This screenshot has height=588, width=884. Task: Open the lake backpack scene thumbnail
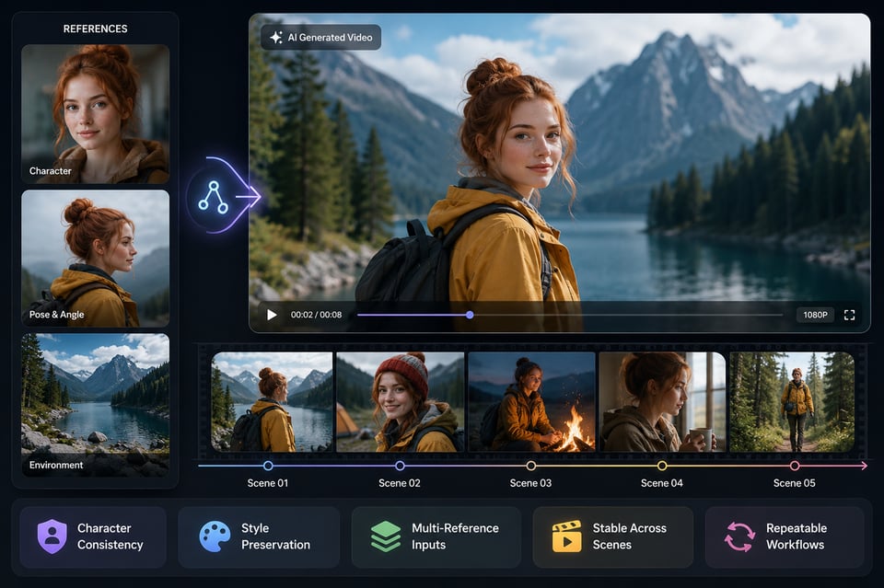[272, 402]
